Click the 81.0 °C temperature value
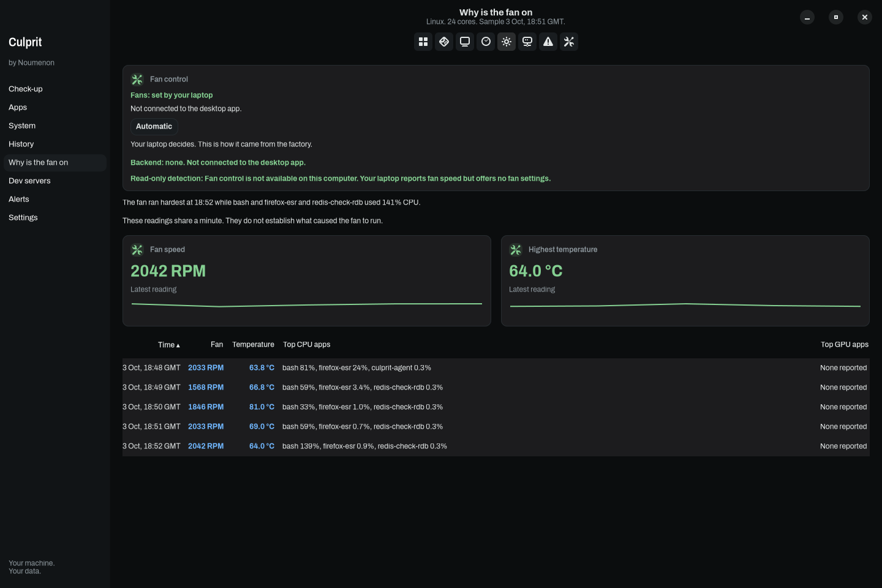882x588 pixels. click(x=262, y=407)
